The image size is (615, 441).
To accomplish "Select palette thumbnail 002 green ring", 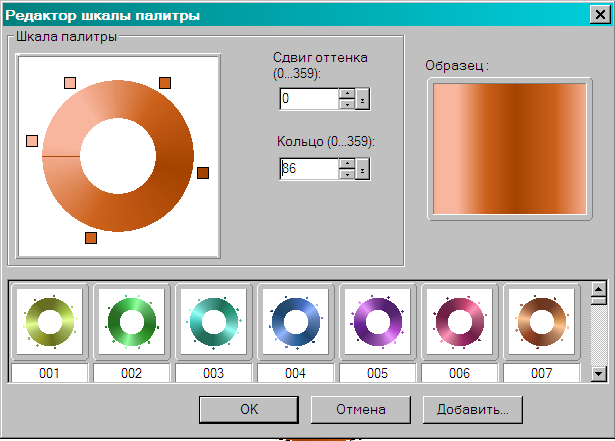I will point(131,322).
